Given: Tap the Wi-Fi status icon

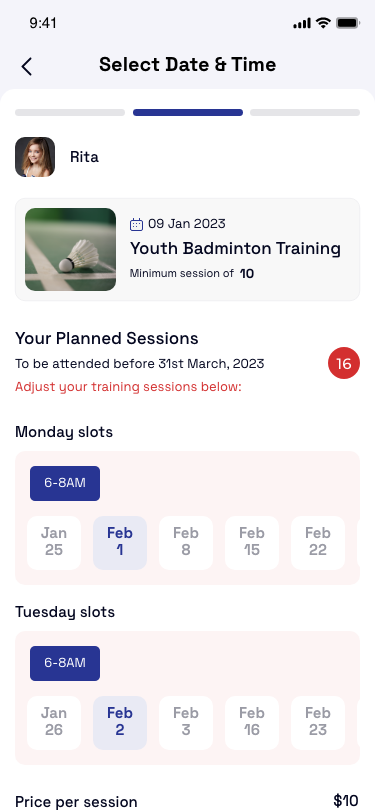Looking at the screenshot, I should pyautogui.click(x=324, y=23).
